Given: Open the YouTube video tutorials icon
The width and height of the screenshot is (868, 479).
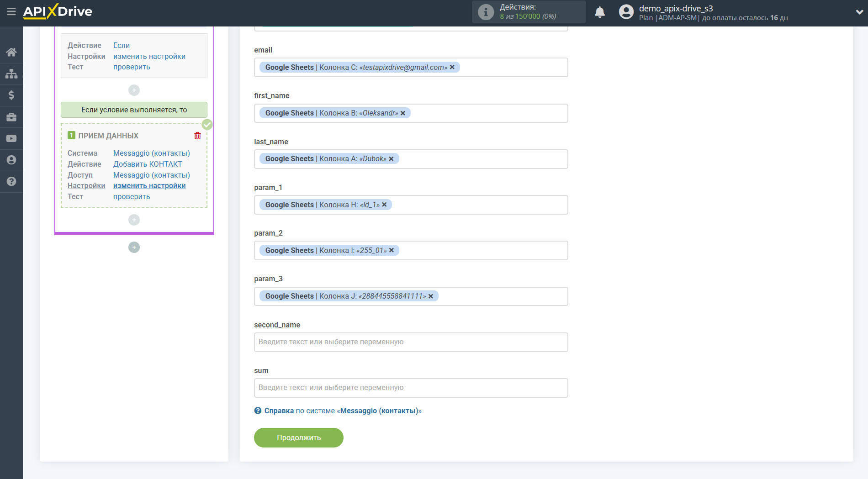Looking at the screenshot, I should pyautogui.click(x=11, y=138).
